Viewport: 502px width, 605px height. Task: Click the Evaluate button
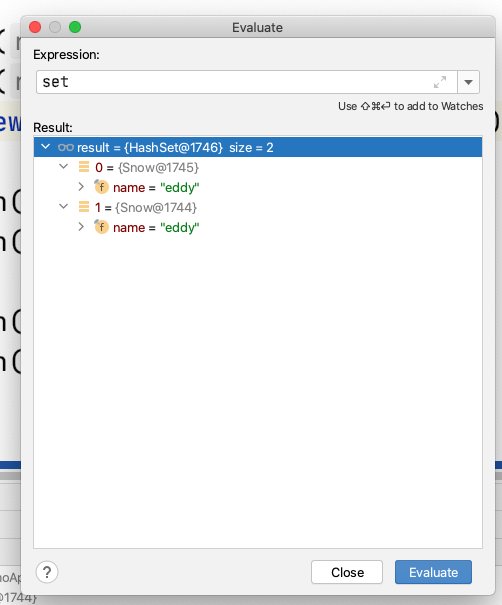coord(433,572)
